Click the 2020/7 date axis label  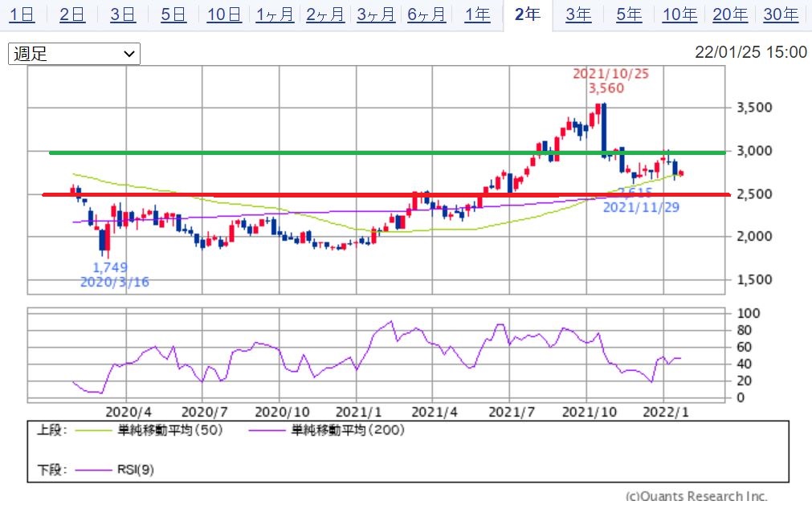(205, 412)
